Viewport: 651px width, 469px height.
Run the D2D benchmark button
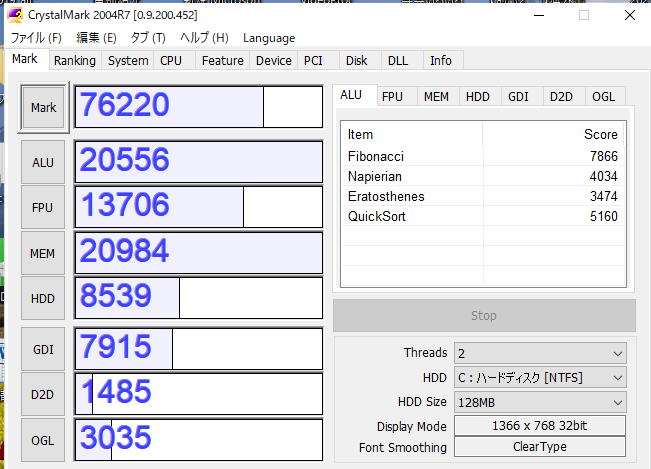pyautogui.click(x=43, y=394)
